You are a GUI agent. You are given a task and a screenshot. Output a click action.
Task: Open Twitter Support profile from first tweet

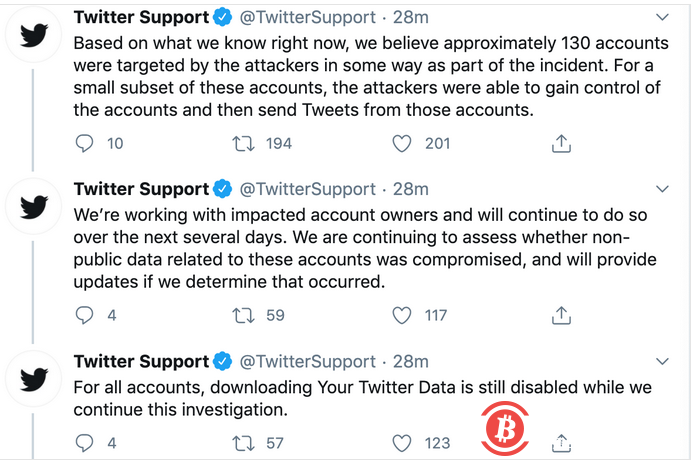(x=141, y=18)
